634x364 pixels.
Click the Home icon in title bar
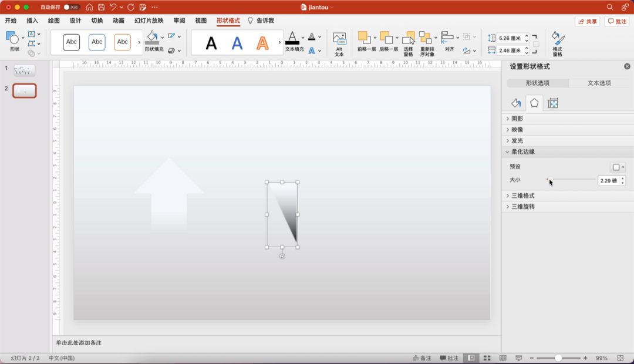point(89,7)
